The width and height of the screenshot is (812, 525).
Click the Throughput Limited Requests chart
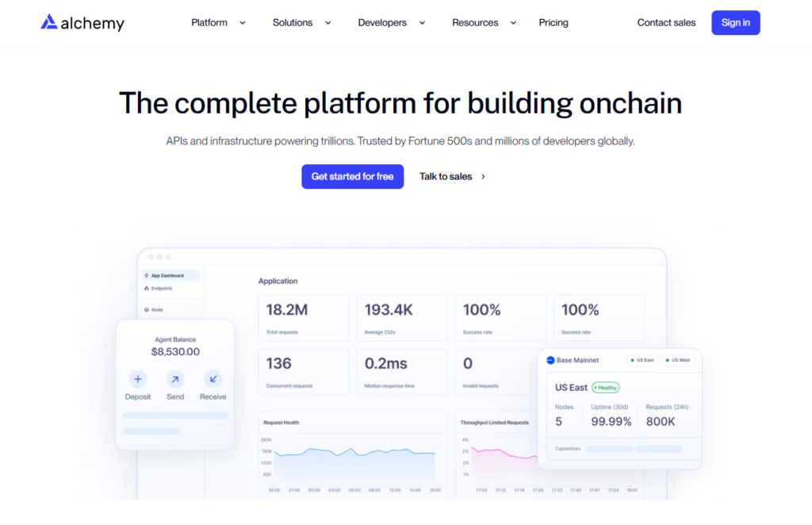(x=496, y=456)
